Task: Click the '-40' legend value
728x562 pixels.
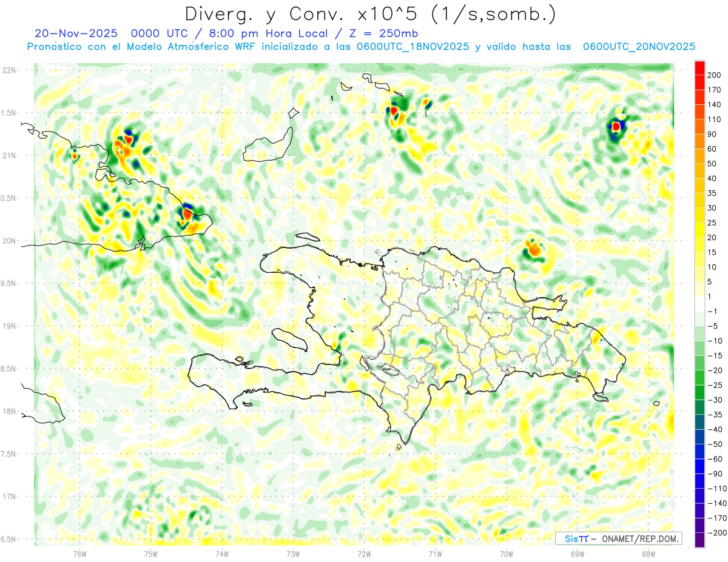Action: [716, 430]
